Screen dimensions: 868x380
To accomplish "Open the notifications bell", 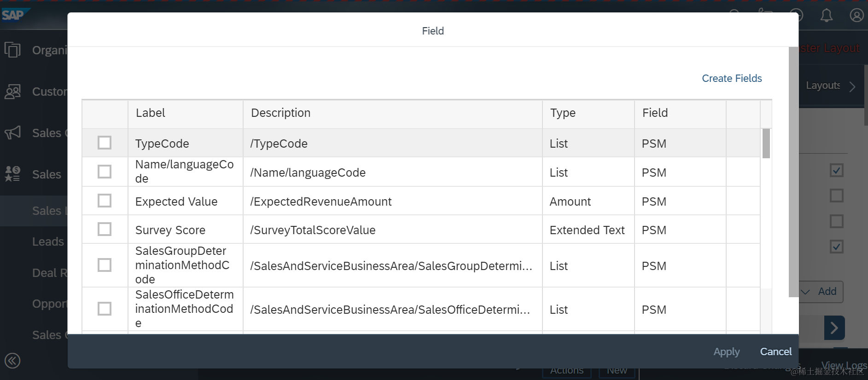I will click(x=827, y=16).
